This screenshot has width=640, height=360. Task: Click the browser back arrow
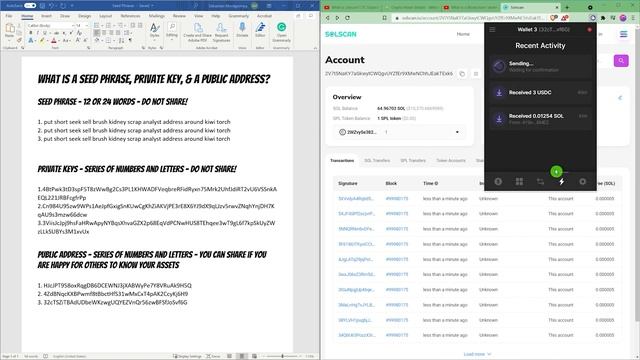[x=327, y=18]
